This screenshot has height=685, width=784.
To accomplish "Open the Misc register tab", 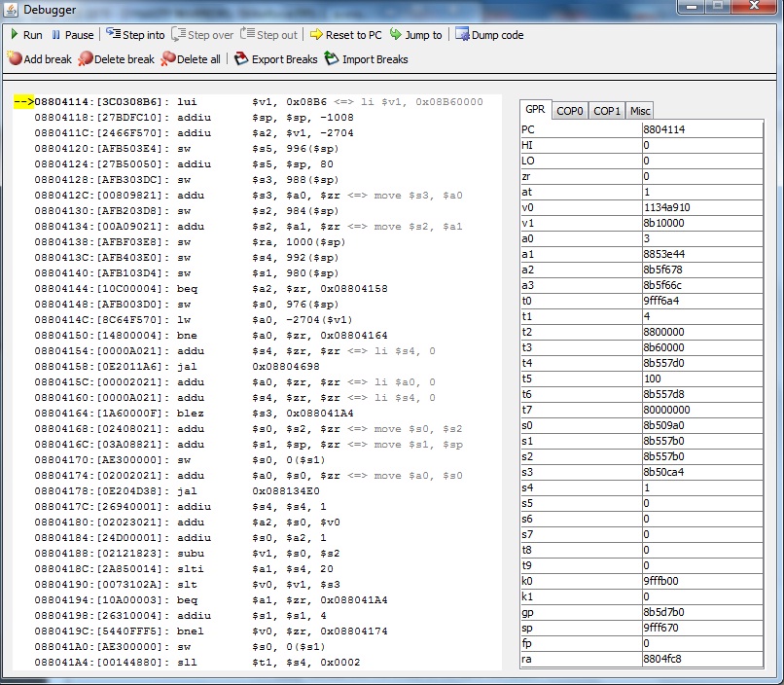I will click(x=640, y=111).
